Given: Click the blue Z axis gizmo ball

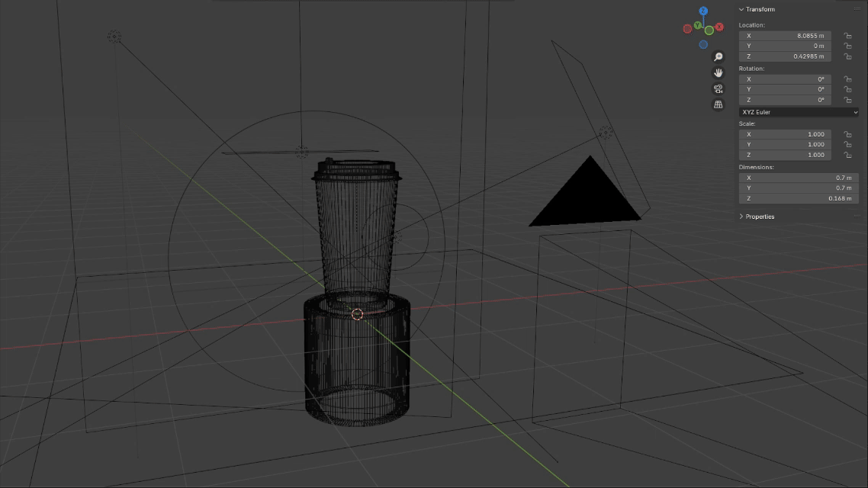Looking at the screenshot, I should pos(703,11).
